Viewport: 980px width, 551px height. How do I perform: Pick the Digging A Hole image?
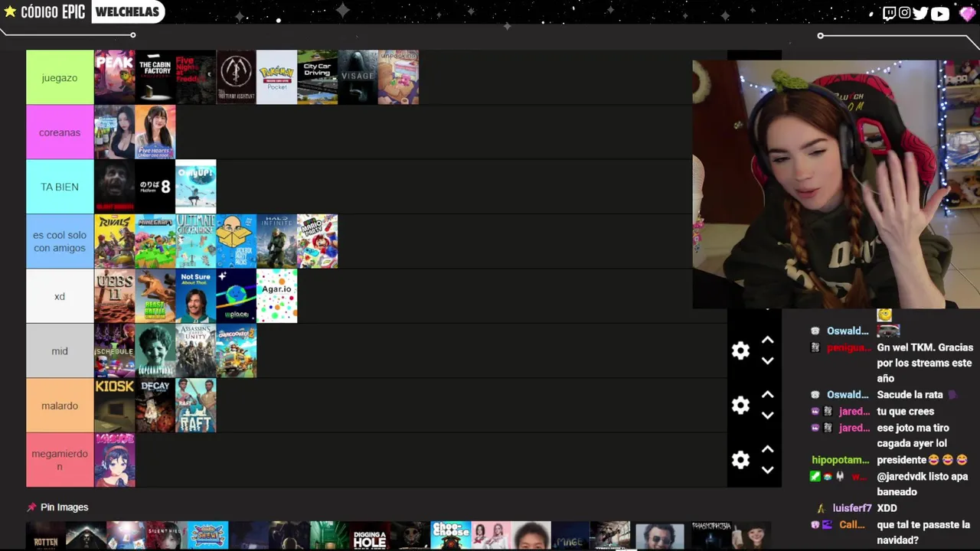(370, 536)
